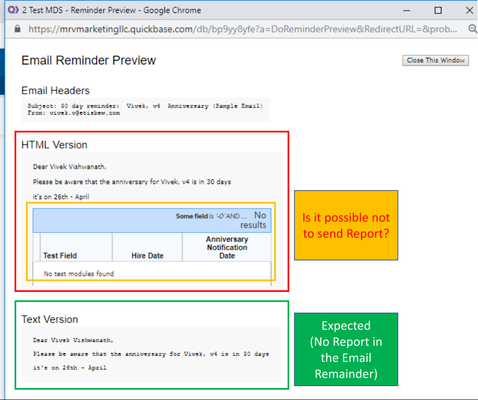Click the green 'Expected' annotation box
The width and height of the screenshot is (478, 400).
346,349
